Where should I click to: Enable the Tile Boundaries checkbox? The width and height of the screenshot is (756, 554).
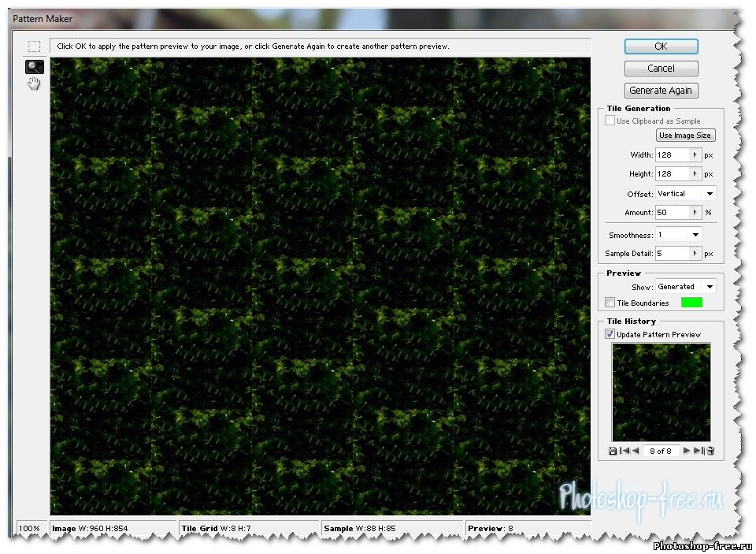pos(610,303)
